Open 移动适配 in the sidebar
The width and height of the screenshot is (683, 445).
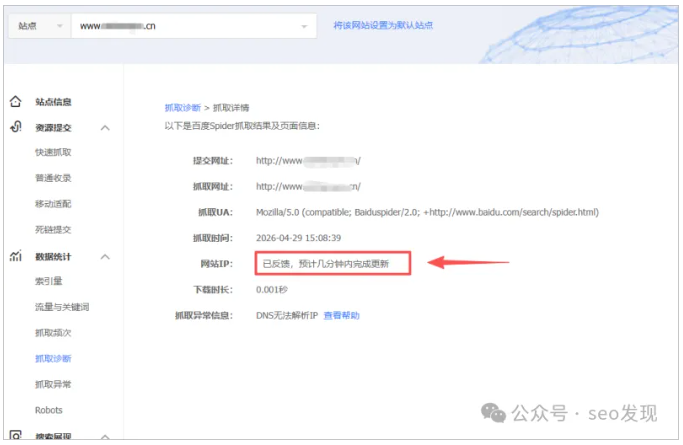53,203
